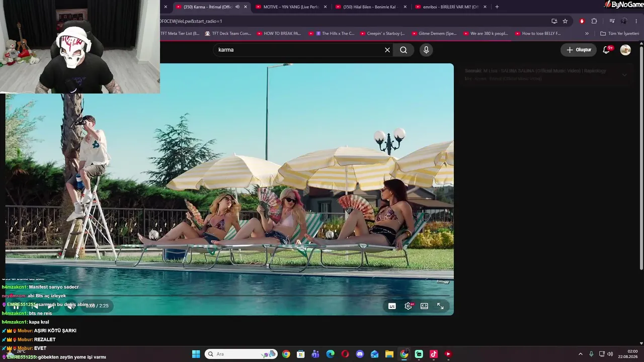Open Discord from the taskbar
Viewport: 644px width, 362px height.
coord(360,354)
